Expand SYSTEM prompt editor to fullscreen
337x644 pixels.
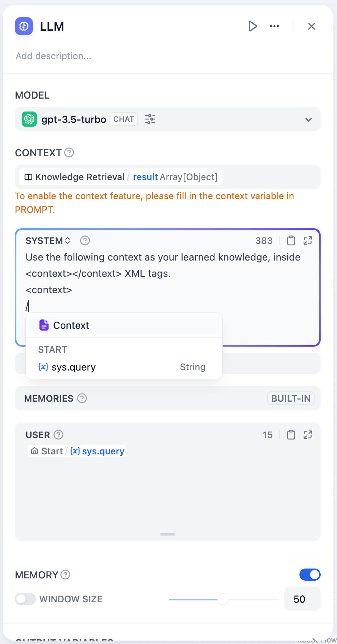(308, 240)
